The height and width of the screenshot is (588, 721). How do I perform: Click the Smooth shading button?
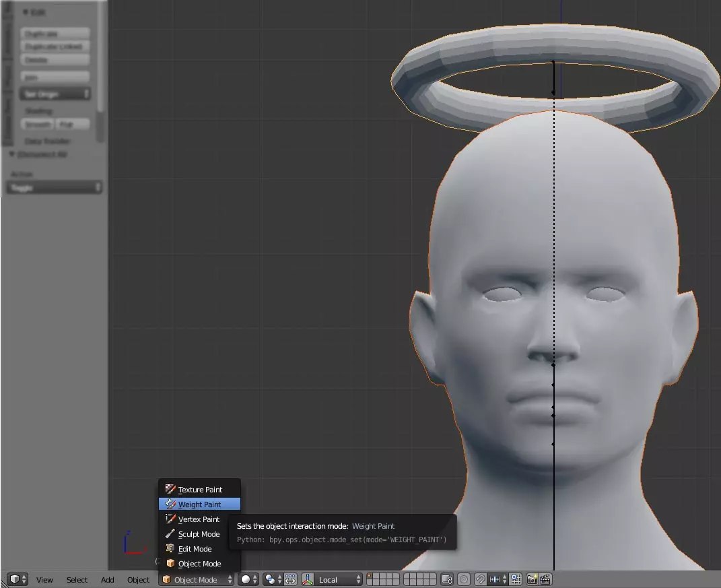click(x=38, y=125)
